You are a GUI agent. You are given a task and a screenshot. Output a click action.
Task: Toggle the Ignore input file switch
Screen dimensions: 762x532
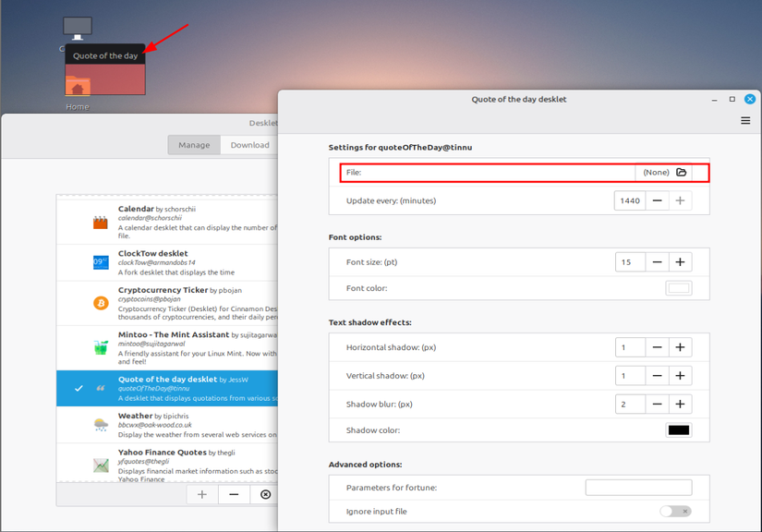[x=673, y=511]
